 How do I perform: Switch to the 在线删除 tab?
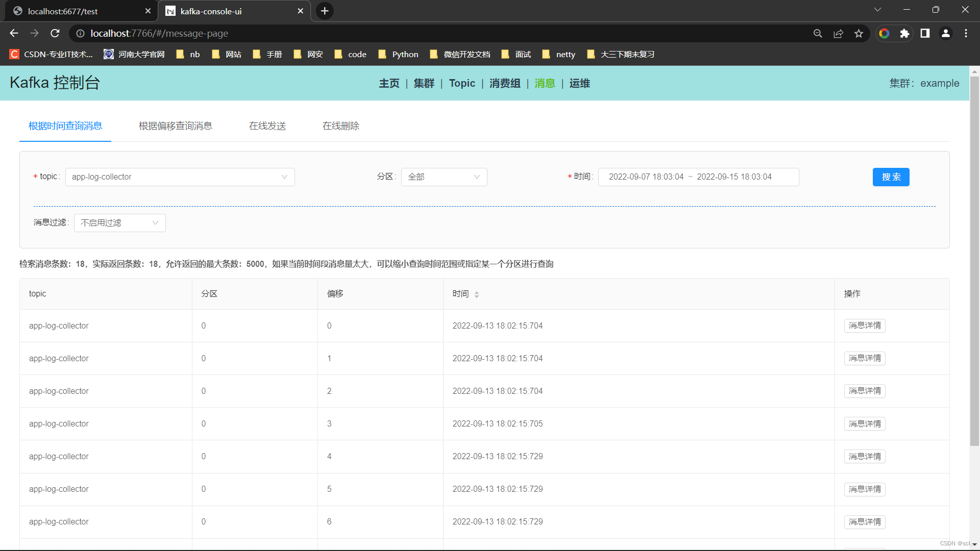pyautogui.click(x=341, y=126)
